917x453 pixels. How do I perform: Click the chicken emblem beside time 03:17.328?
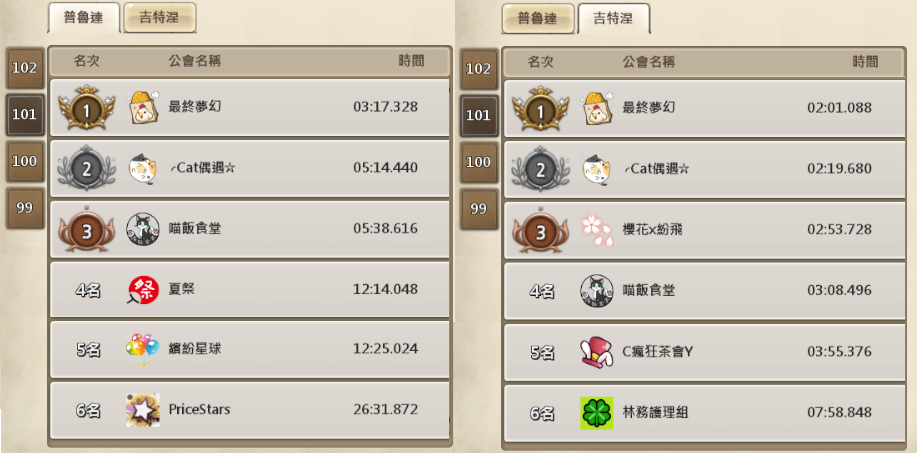pos(143,107)
